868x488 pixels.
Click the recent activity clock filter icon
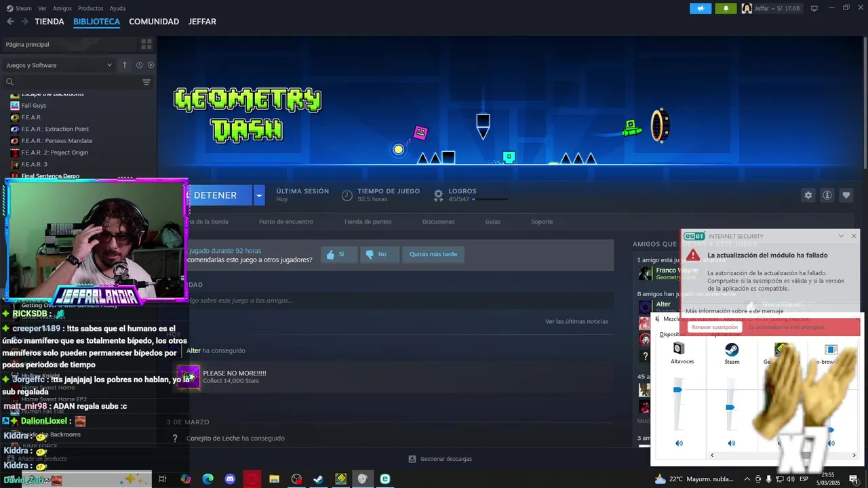click(139, 65)
